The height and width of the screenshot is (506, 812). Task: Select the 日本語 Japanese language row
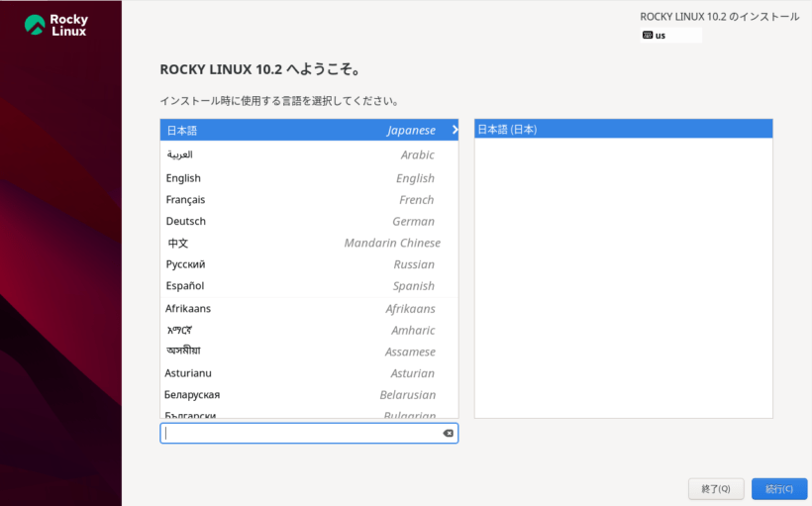(309, 130)
